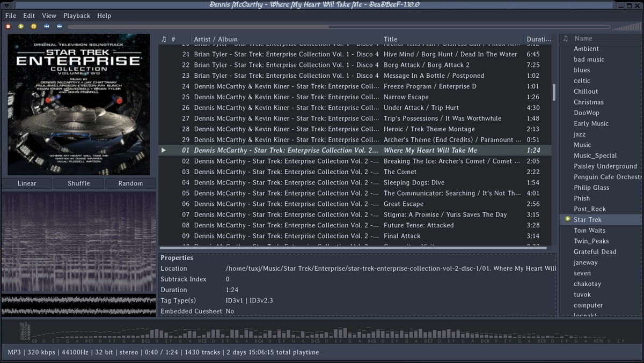Select track 'Where My Heart Will Take Me'
The height and width of the screenshot is (363, 644).
coord(355,151)
